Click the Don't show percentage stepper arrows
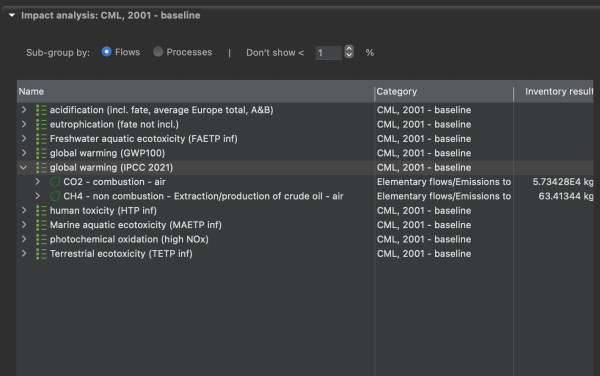600x376 pixels. tap(349, 52)
